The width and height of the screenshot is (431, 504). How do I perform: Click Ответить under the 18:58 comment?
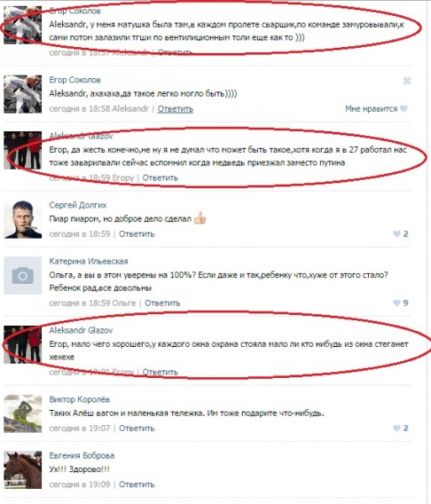coord(175,108)
